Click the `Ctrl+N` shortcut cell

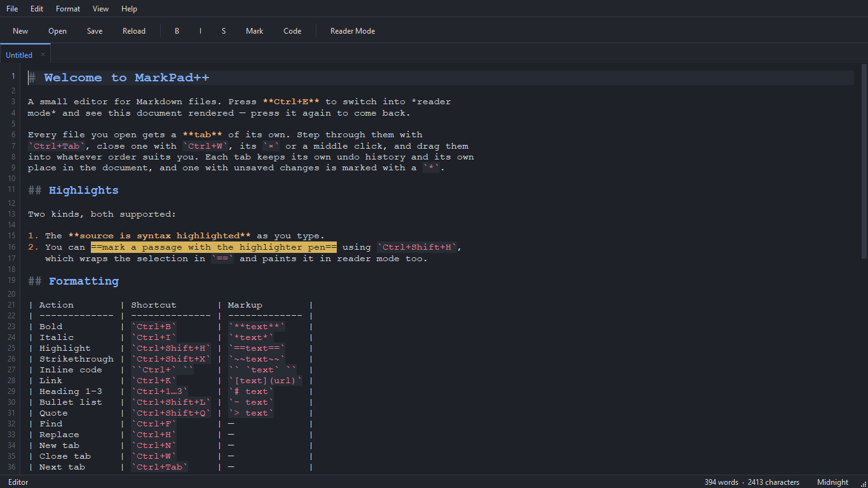(x=154, y=445)
